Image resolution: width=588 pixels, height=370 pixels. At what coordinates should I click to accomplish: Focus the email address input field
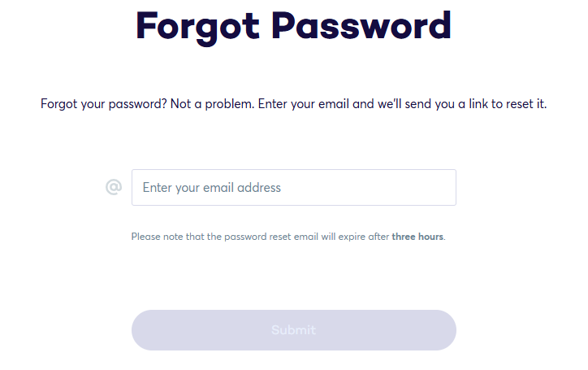click(x=293, y=187)
